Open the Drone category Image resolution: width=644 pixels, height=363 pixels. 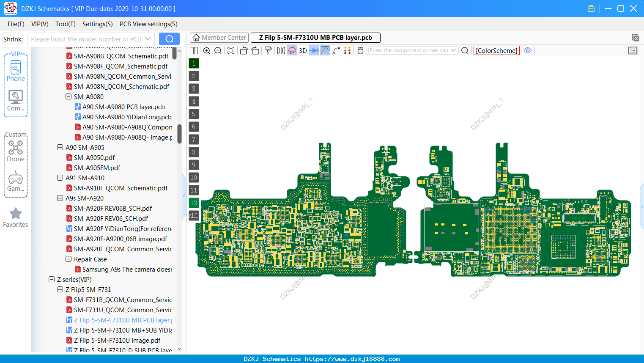click(16, 151)
